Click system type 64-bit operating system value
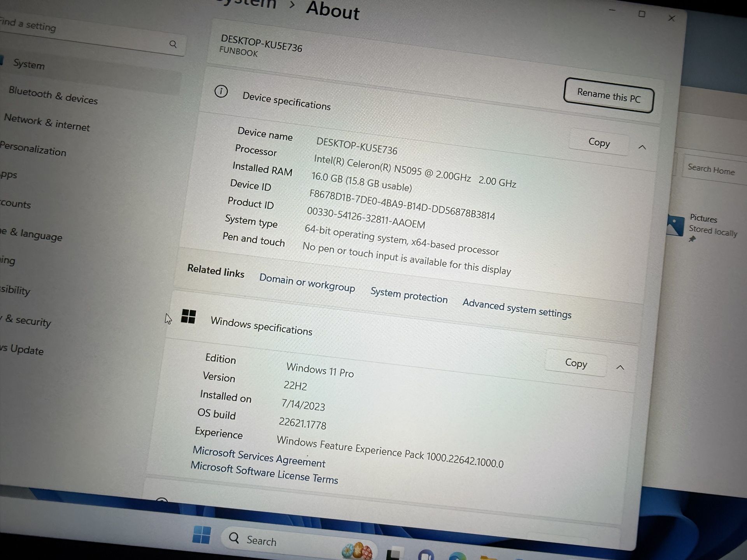The width and height of the screenshot is (747, 560). pos(402,240)
